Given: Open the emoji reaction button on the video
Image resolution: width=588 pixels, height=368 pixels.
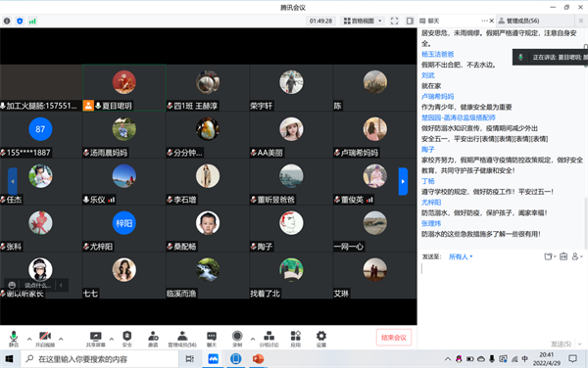Looking at the screenshot, I should pyautogui.click(x=12, y=285).
